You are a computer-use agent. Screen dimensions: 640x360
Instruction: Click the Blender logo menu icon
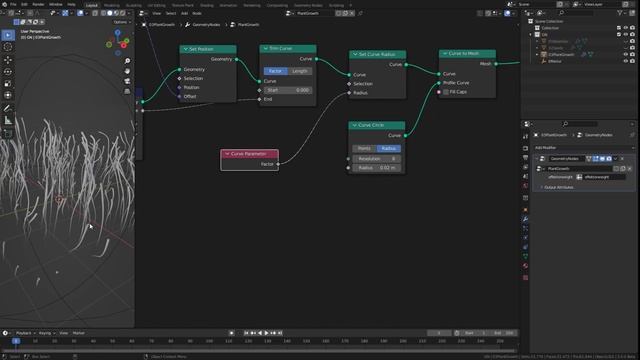pyautogui.click(x=4, y=4)
